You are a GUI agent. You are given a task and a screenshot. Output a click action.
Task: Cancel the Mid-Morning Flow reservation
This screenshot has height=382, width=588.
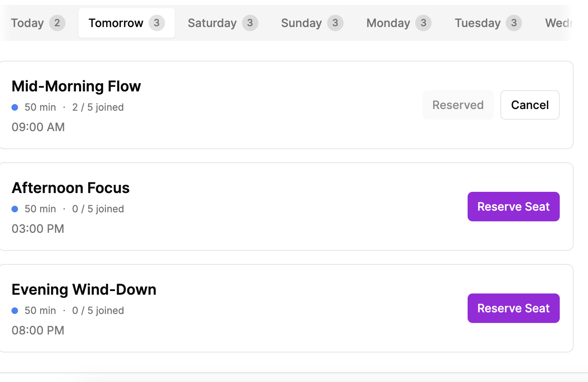(x=530, y=105)
